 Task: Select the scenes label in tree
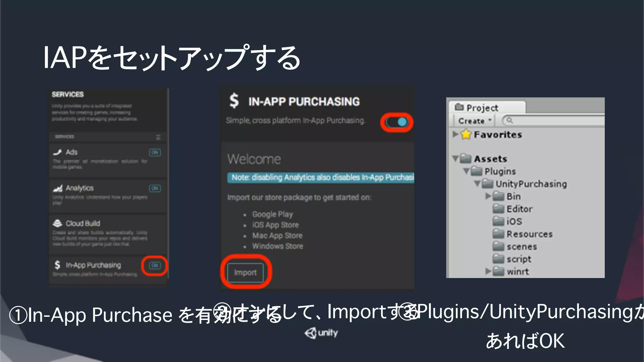pos(522,247)
